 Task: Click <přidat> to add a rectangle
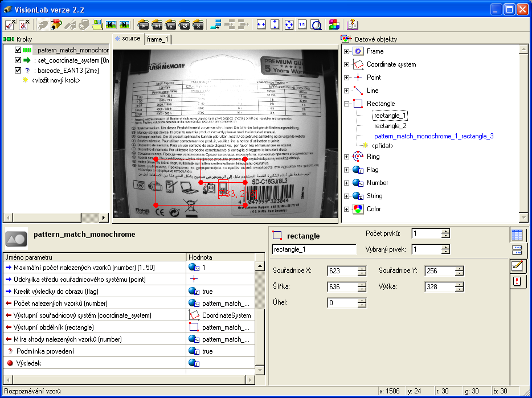pos(382,146)
